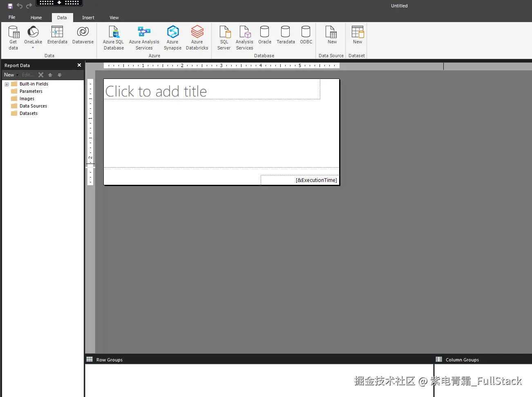Move the selected item up

point(50,75)
